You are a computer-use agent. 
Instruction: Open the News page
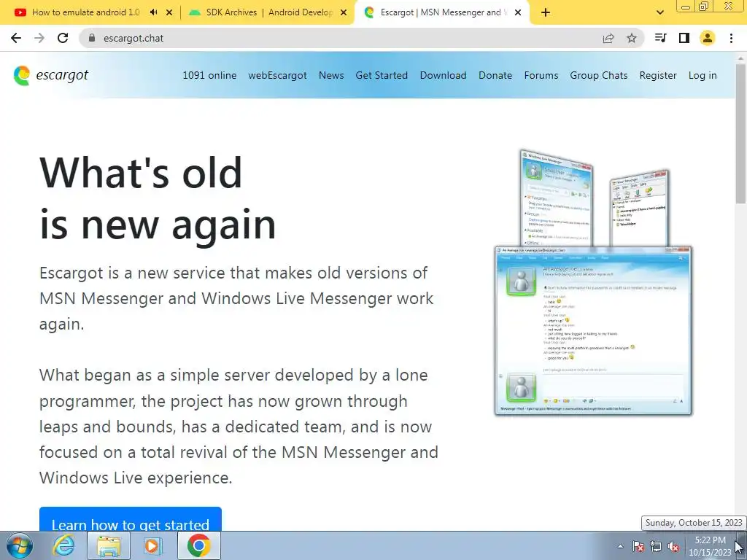point(331,75)
